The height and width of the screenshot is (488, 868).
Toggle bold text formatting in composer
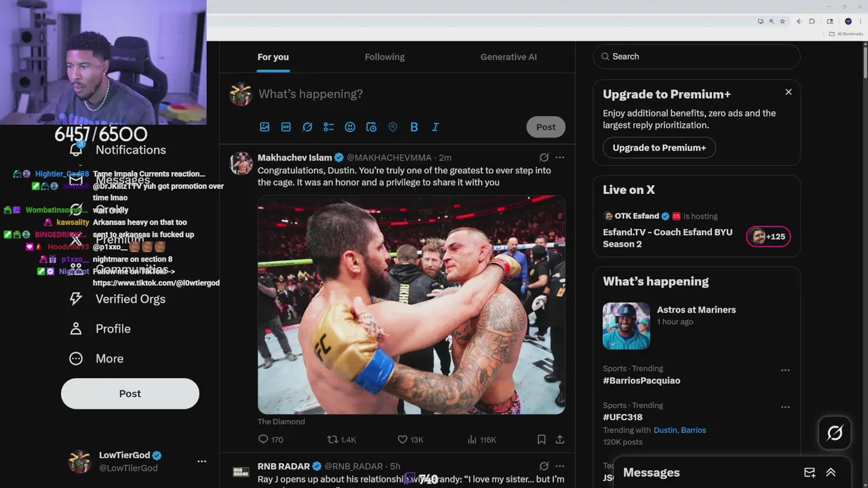click(x=414, y=127)
